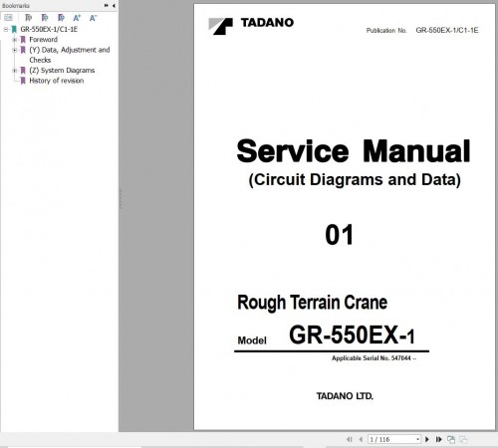The image size is (498, 448).
Task: Collapse the GR-550EX-1/C1-1E root bookmark node
Action: pos(6,29)
